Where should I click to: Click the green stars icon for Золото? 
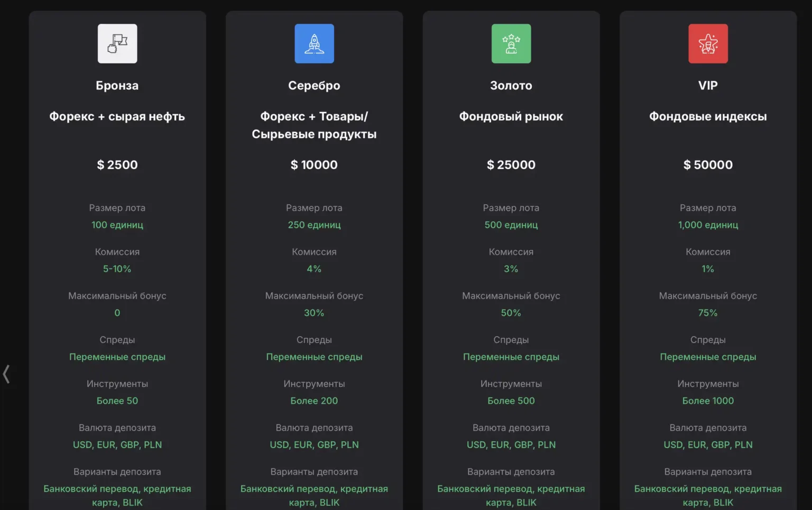pyautogui.click(x=511, y=44)
